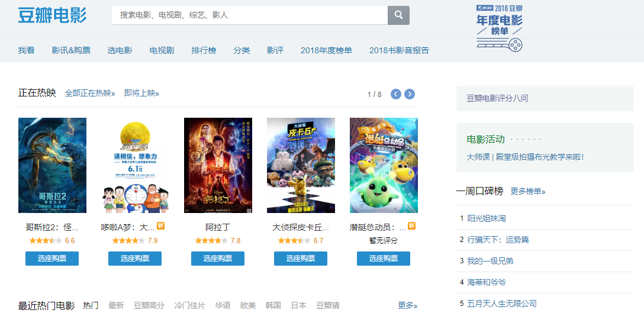Click 选座购票 button under 哥斯拉2
Image resolution: width=644 pixels, height=313 pixels.
52,259
